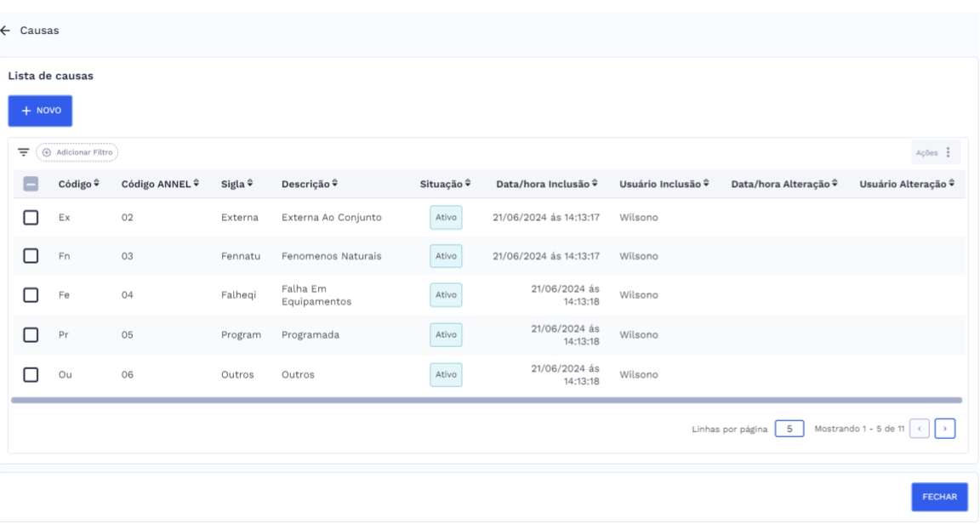Check the Externa Ao Conjunto row

click(31, 218)
